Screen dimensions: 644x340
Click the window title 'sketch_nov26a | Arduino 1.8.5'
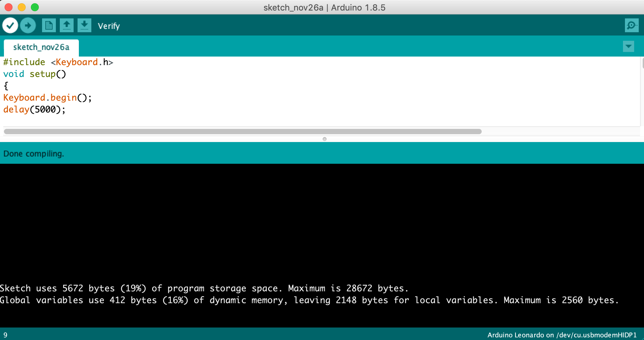[x=324, y=8]
